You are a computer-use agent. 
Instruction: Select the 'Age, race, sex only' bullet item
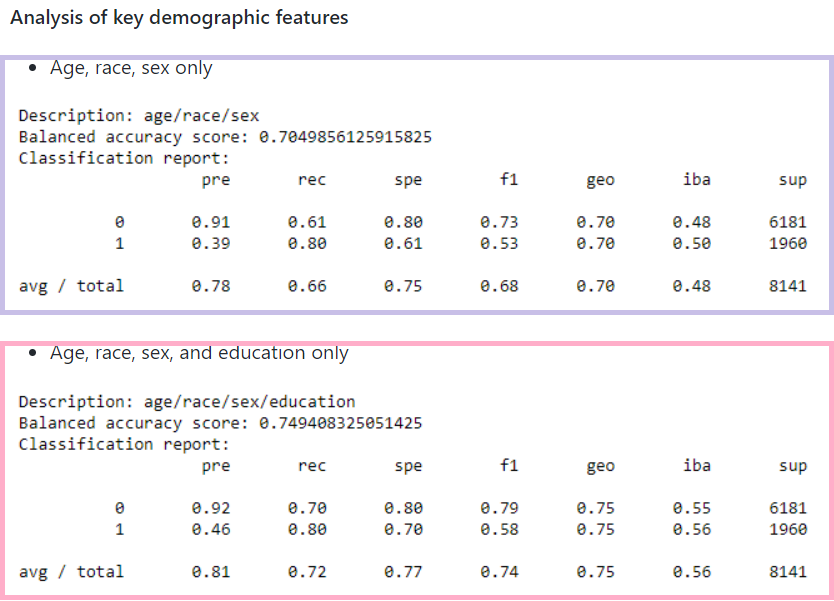click(x=131, y=68)
